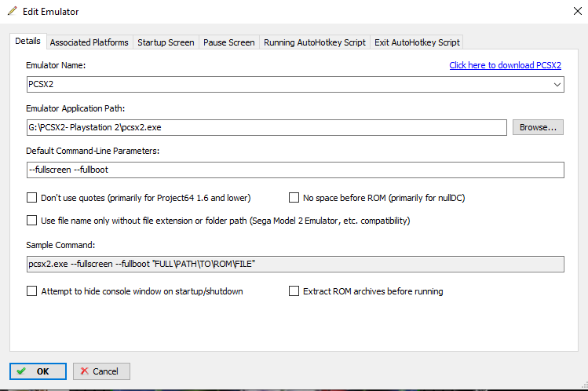The width and height of the screenshot is (588, 391).
Task: Click the Emulator Name label
Action: pos(56,65)
